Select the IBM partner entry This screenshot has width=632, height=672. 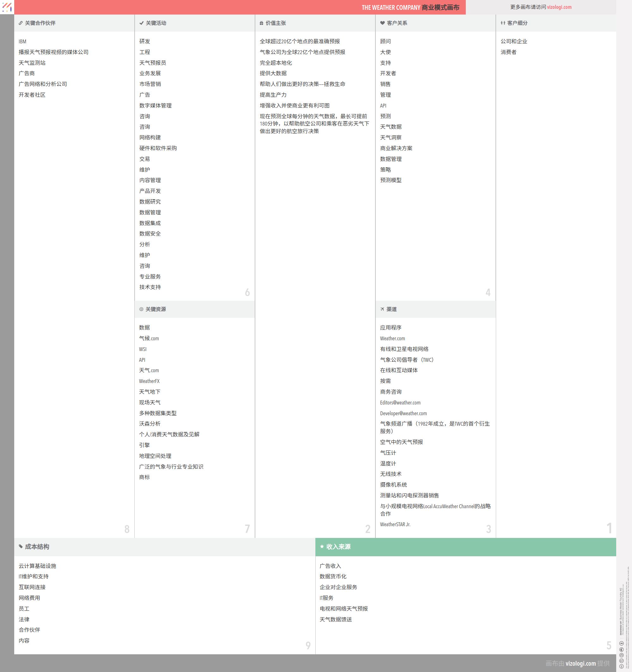coord(22,41)
